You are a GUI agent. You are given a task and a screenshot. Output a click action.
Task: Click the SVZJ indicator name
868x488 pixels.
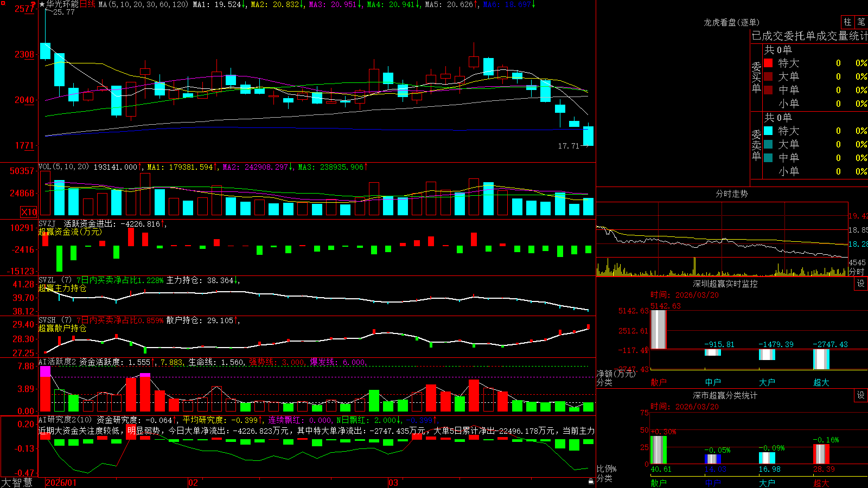point(47,224)
